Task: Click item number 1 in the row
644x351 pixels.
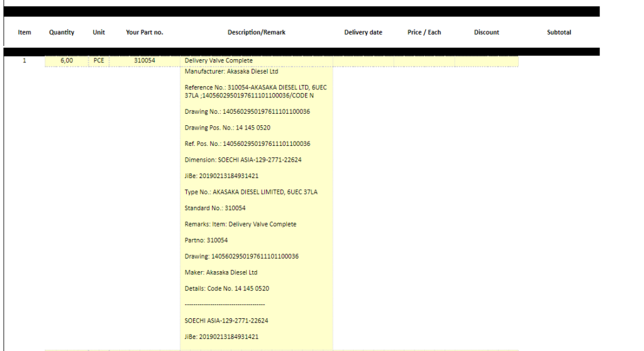Action: (25, 61)
